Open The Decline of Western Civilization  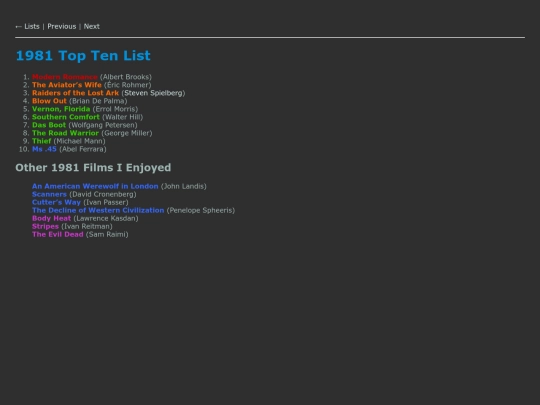(x=98, y=210)
